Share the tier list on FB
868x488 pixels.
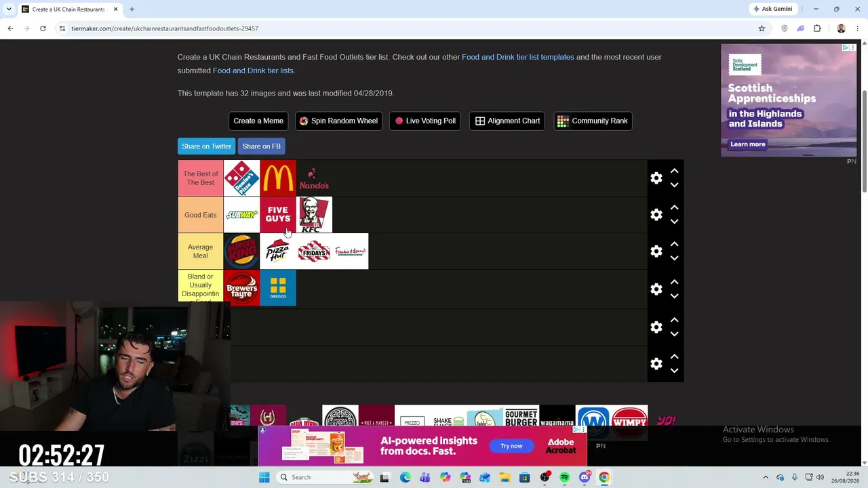coord(261,146)
